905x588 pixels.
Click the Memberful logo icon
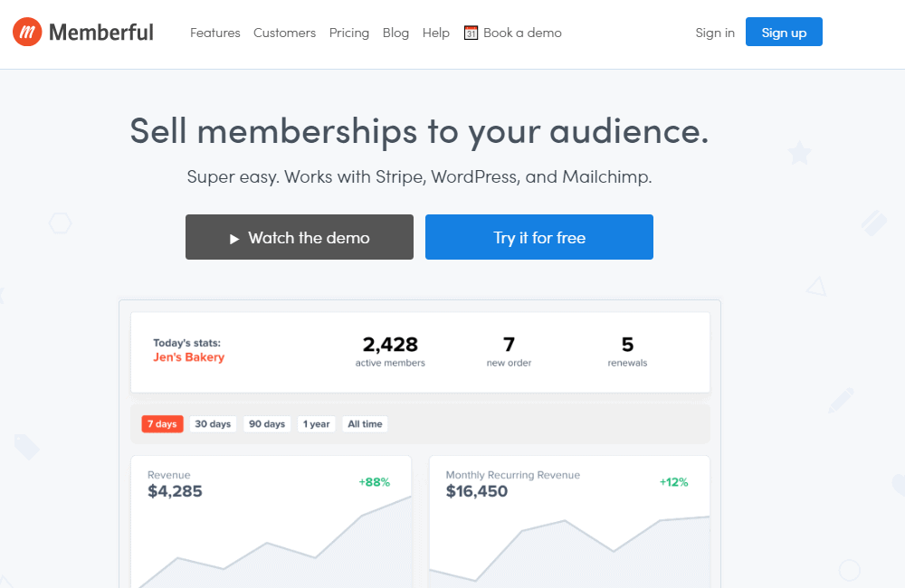[x=27, y=33]
